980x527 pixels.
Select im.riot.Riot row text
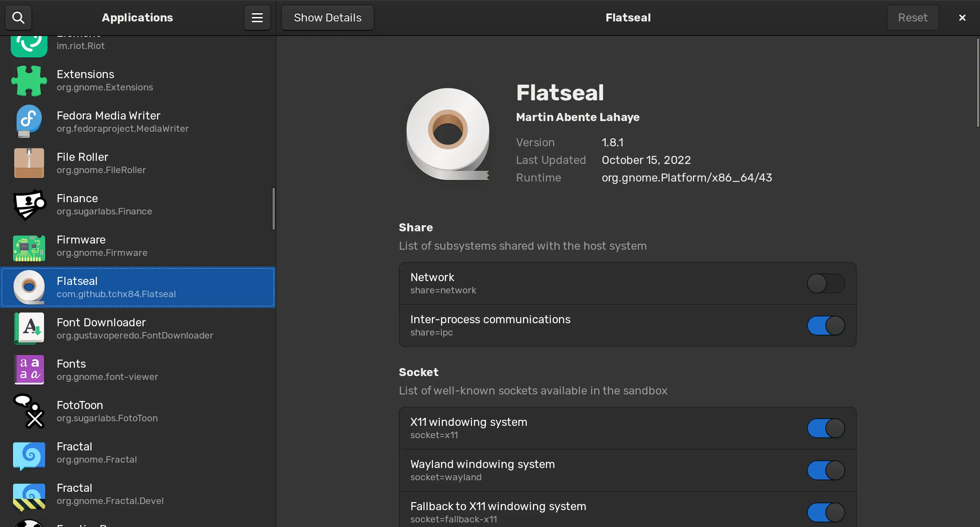pyautogui.click(x=80, y=46)
